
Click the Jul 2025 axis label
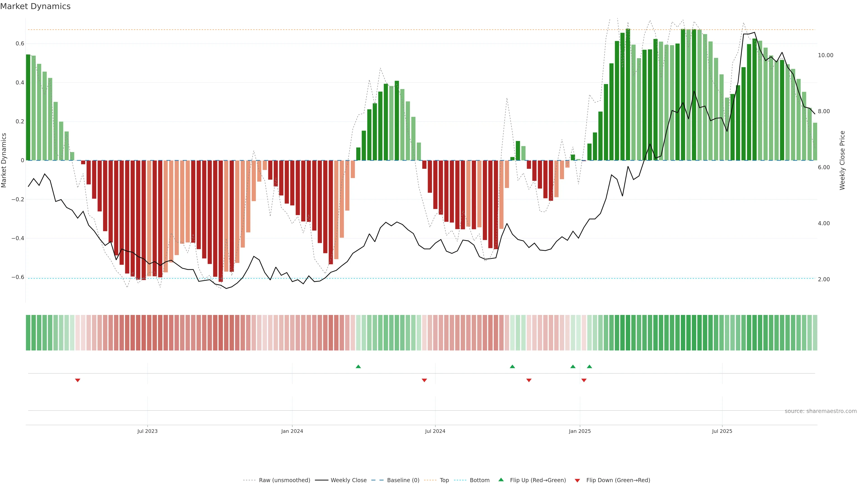pyautogui.click(x=722, y=431)
